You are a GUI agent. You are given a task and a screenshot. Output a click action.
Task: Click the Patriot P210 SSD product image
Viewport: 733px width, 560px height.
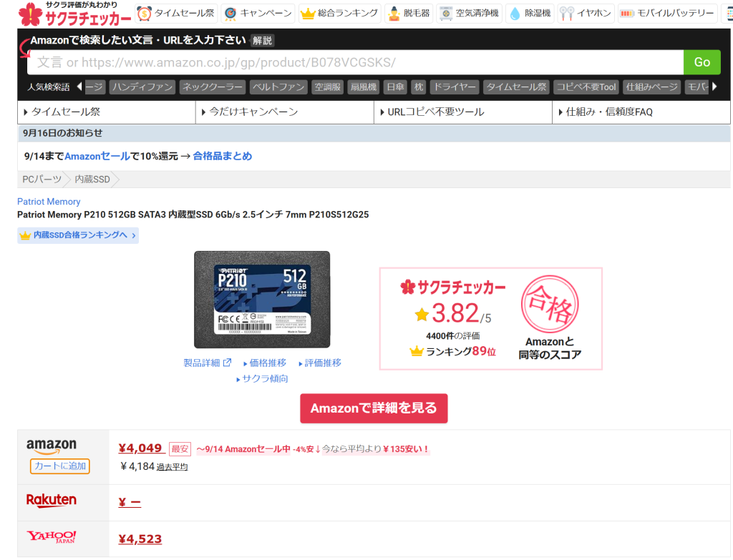tap(262, 299)
